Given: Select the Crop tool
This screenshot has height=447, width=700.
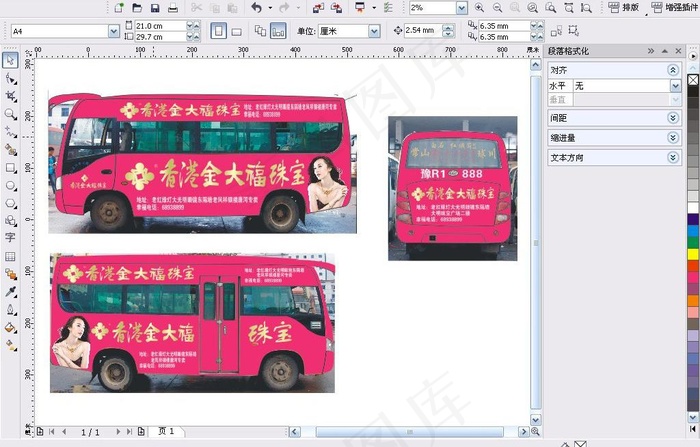Looking at the screenshot, I should coord(10,96).
